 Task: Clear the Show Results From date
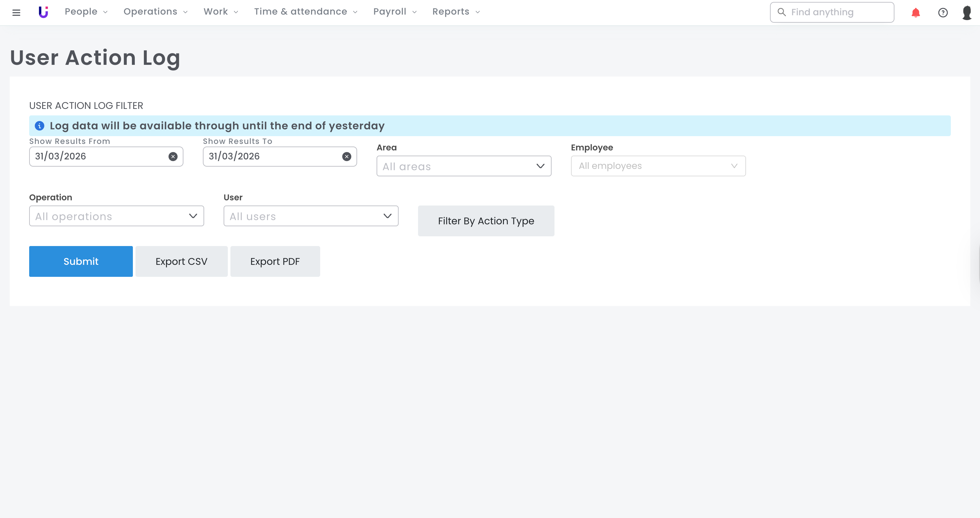(x=173, y=157)
